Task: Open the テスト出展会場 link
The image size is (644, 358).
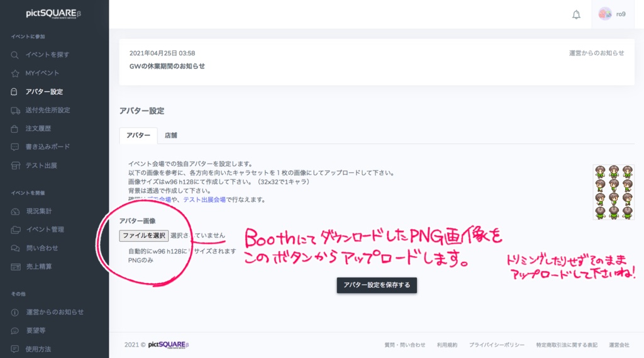Action: pyautogui.click(x=204, y=199)
